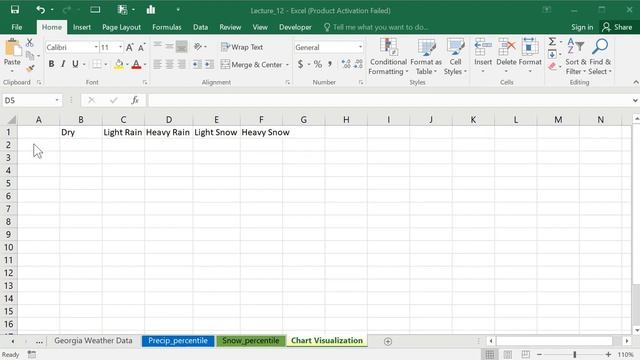Decrease font size with smaller A icon
The height and width of the screenshot is (360, 640).
tap(141, 47)
